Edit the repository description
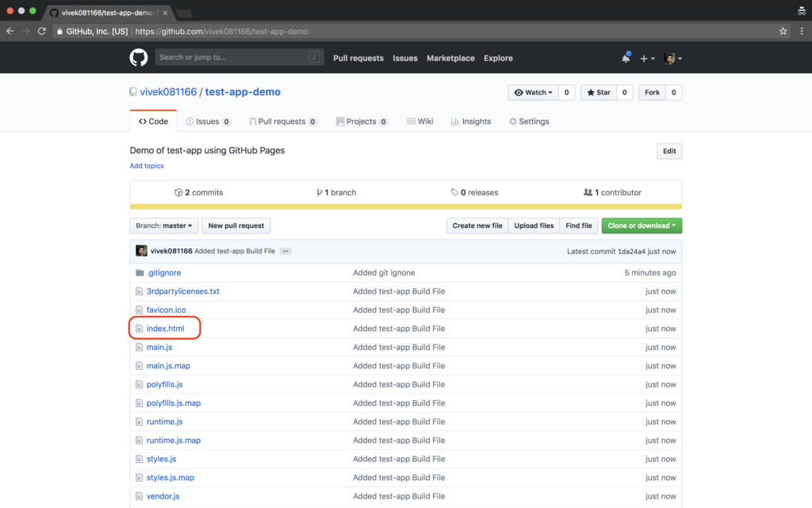 [x=669, y=152]
